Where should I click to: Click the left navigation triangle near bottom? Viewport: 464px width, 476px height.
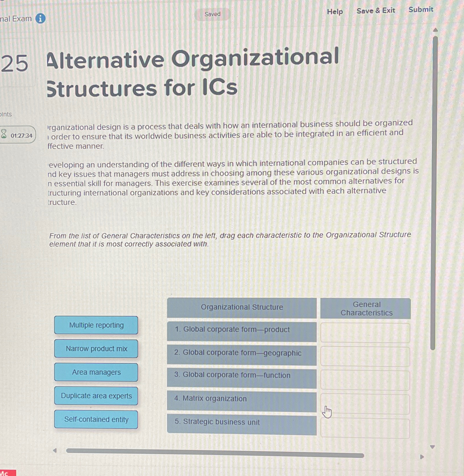[55, 450]
